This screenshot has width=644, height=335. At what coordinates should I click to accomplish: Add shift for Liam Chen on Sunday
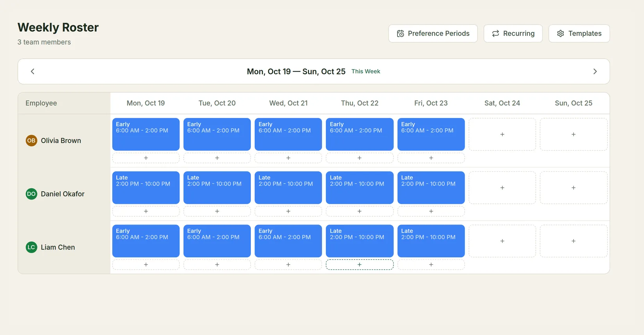click(574, 241)
